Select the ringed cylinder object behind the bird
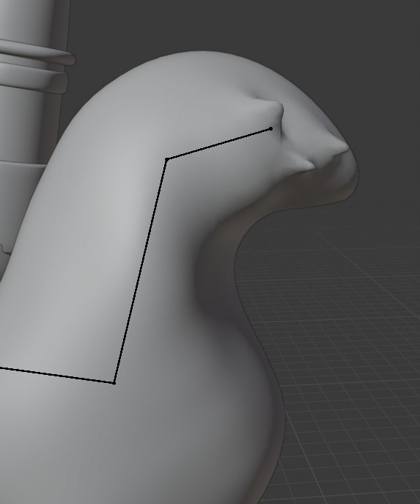This screenshot has width=420, height=504. pyautogui.click(x=32, y=128)
